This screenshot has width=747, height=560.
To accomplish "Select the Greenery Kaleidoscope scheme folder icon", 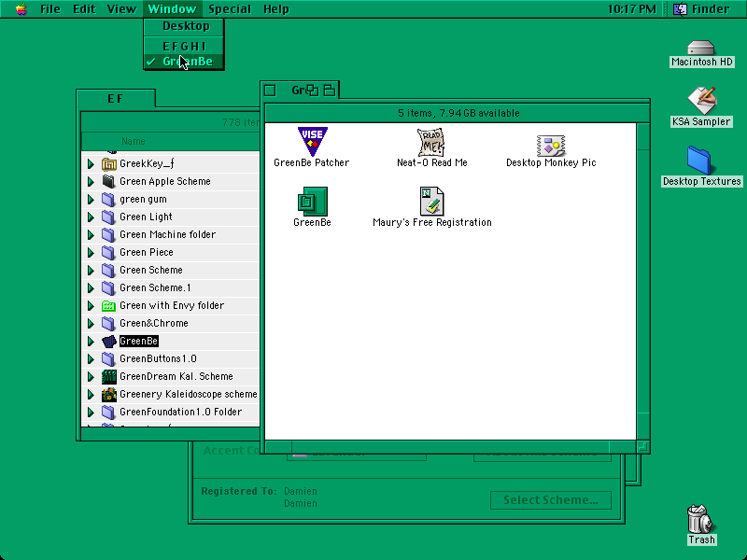I will 109,394.
